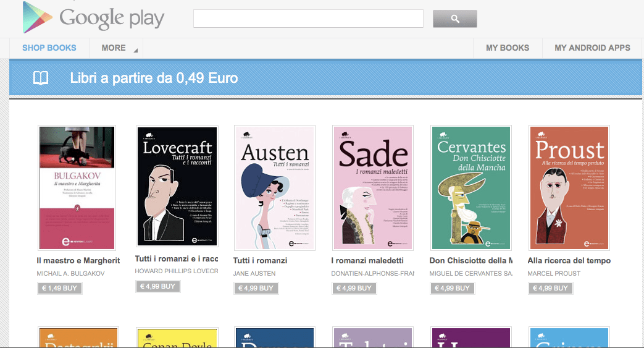This screenshot has width=644, height=348.
Task: Click the Cervantes Don Chisciotte cover
Action: pos(471,187)
